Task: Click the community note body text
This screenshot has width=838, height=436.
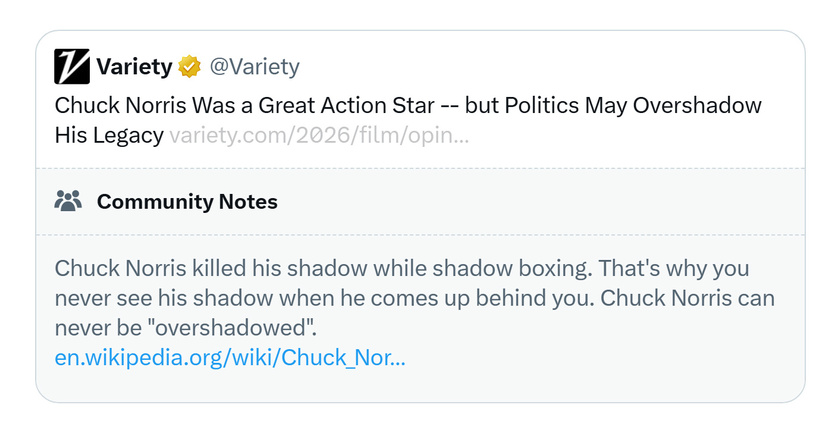Action: [x=400, y=298]
